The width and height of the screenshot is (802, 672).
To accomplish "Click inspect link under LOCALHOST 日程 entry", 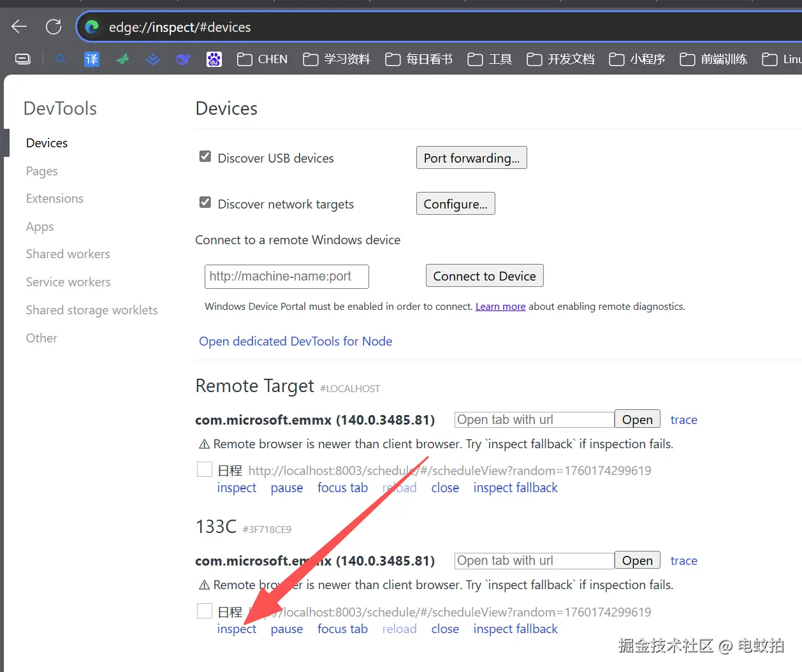I will [237, 488].
